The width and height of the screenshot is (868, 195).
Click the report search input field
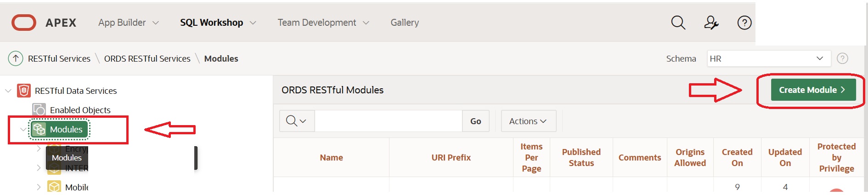(389, 121)
